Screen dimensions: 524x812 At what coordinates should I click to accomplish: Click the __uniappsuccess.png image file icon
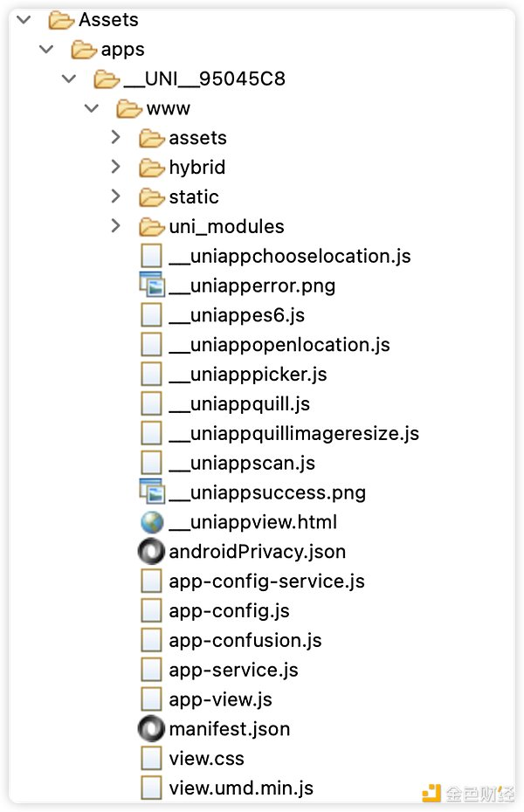tap(152, 492)
